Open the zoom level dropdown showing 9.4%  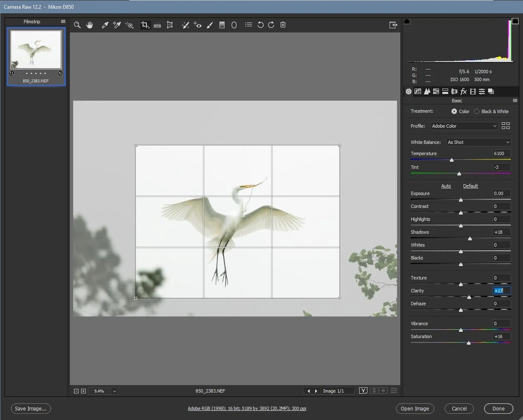point(114,391)
